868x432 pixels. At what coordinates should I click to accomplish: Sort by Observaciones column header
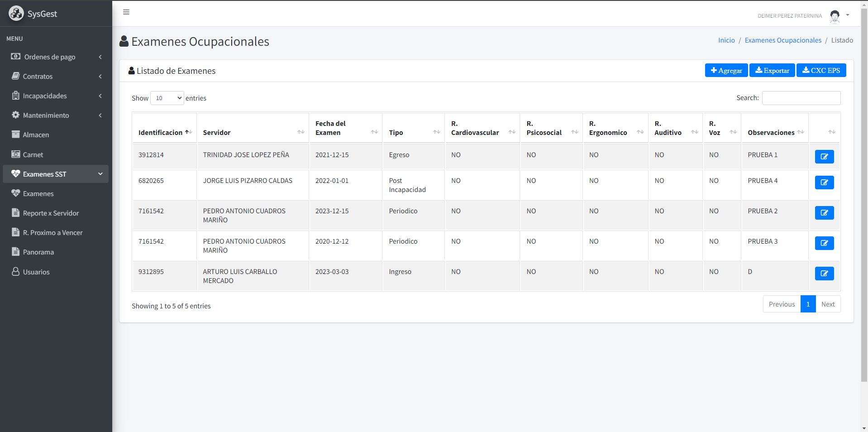(774, 132)
